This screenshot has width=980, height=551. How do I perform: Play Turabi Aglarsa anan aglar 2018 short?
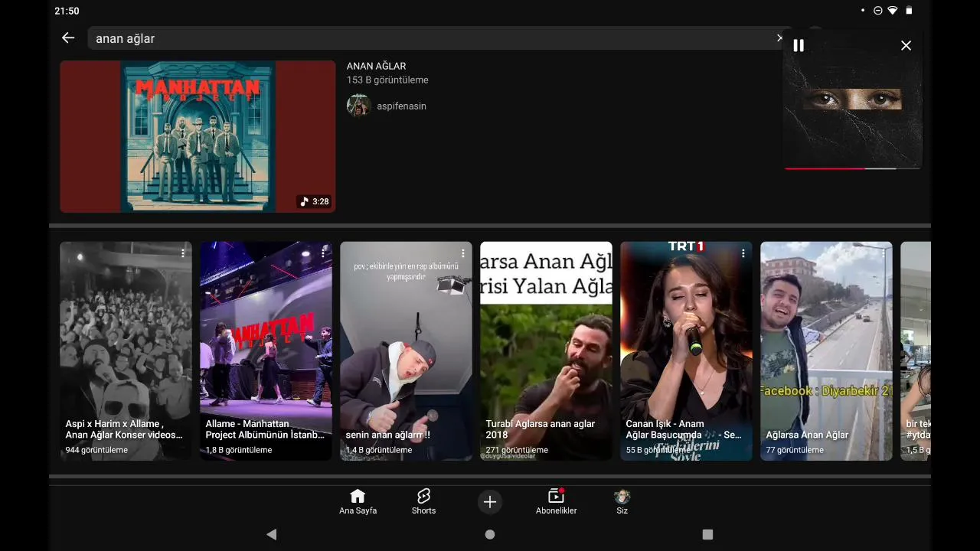click(546, 351)
